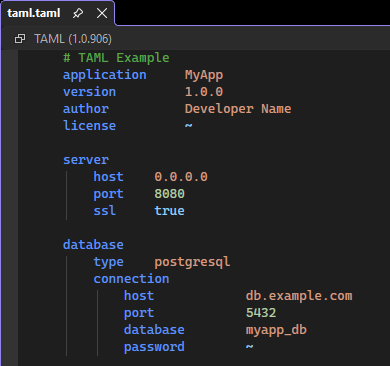Click the 'server' section key

[86, 160]
